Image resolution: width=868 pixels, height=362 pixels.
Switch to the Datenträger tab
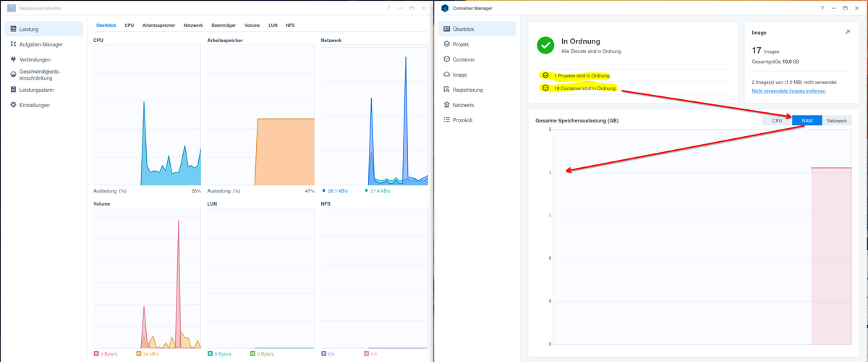(224, 25)
